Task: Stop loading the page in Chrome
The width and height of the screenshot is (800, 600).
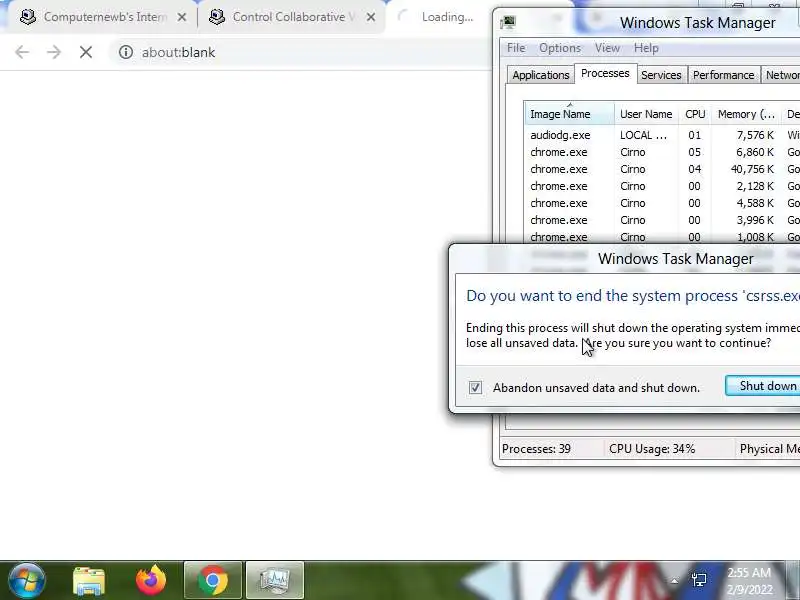Action: [86, 52]
